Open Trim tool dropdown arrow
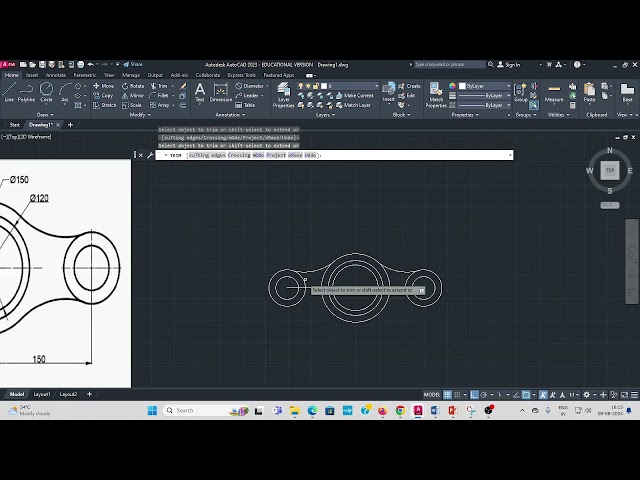The image size is (640, 480). pos(172,86)
